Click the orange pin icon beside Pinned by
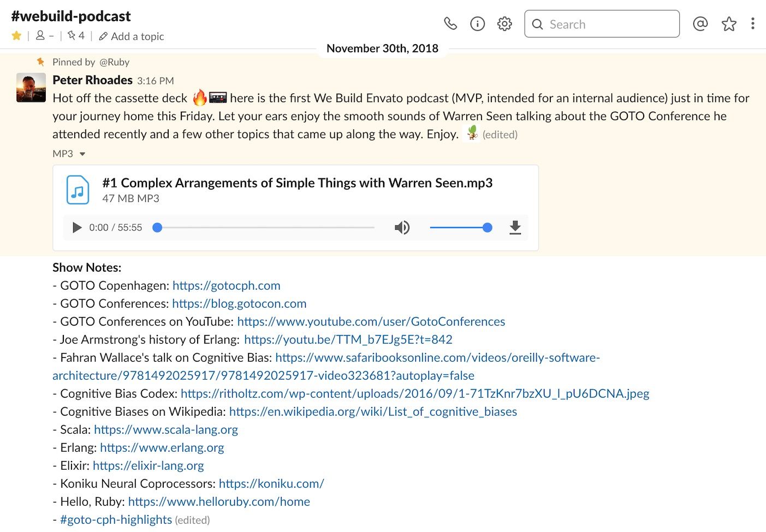 pyautogui.click(x=40, y=62)
